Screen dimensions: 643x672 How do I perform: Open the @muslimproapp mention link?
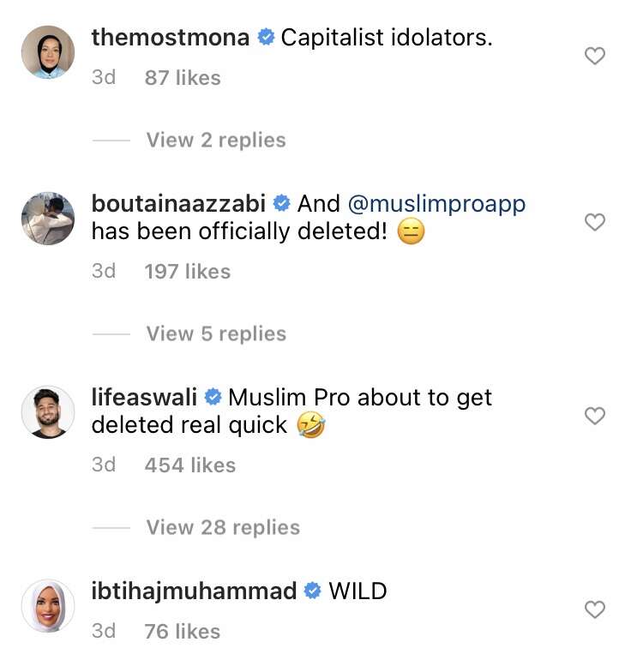(436, 204)
